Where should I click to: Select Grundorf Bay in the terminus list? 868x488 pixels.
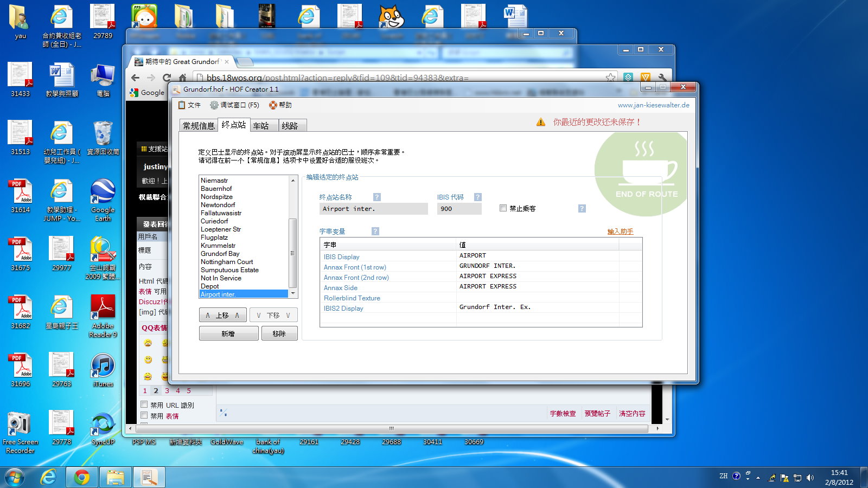pos(220,254)
